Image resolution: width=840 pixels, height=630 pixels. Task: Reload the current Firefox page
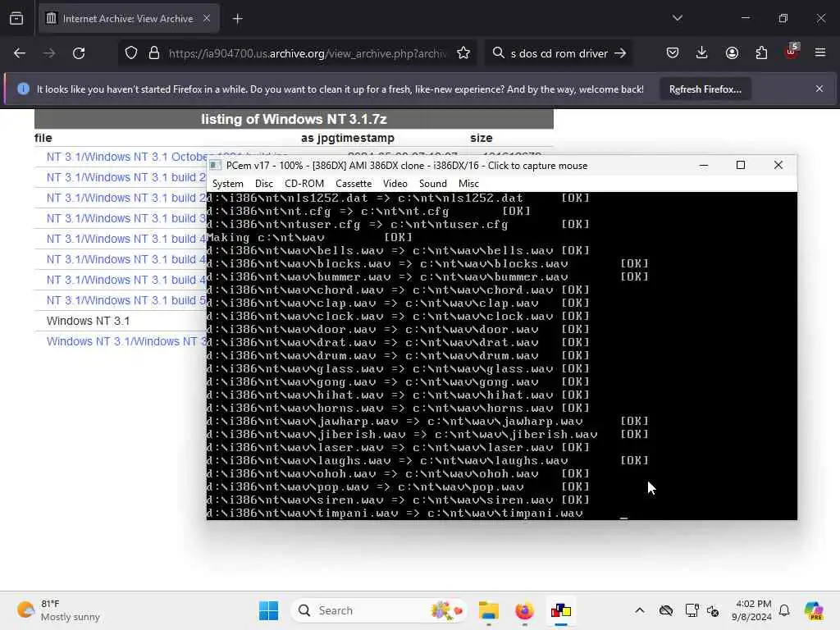coord(79,53)
